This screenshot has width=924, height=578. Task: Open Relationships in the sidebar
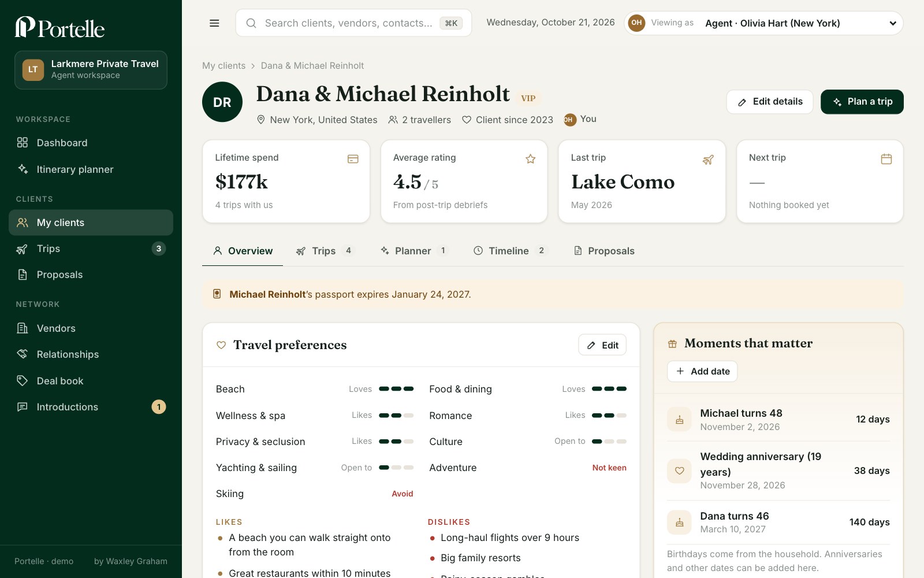(91, 354)
